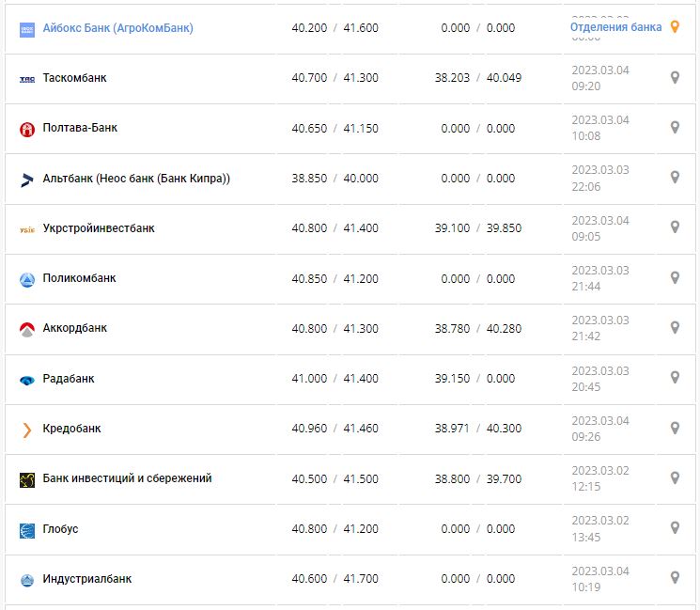Screen dimensions: 700x610
Task: Click the Банк инвестиций и сбережений name
Action: coord(127,478)
